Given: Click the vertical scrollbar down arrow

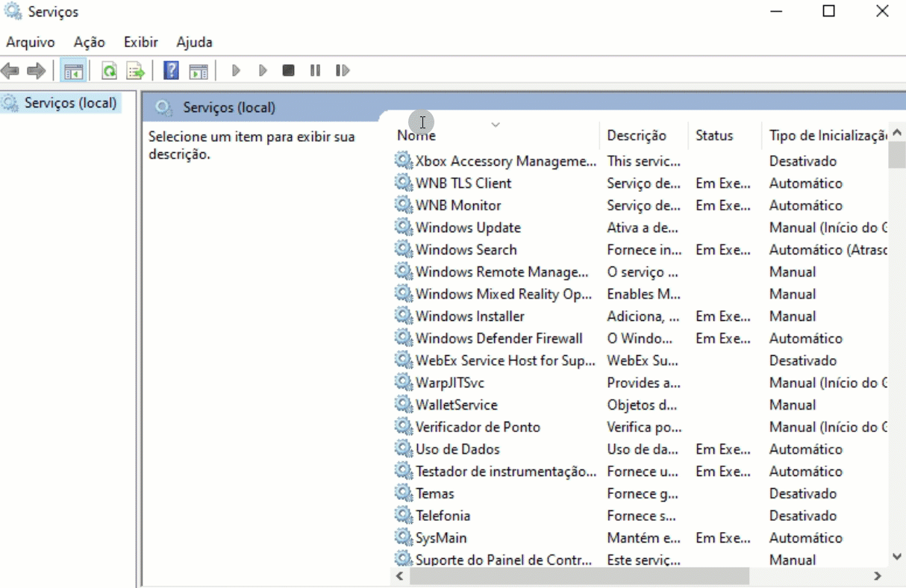Looking at the screenshot, I should point(897,556).
